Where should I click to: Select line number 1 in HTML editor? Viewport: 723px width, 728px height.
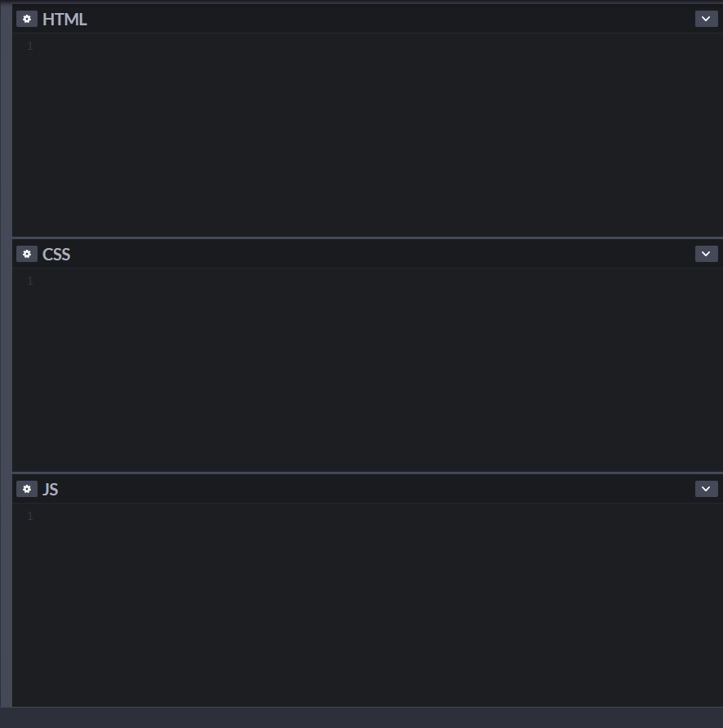(x=30, y=46)
